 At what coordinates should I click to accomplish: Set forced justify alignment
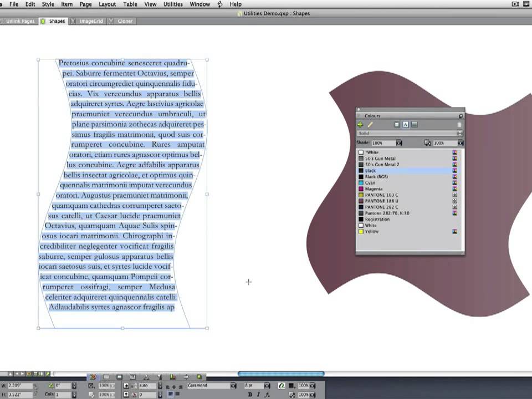[177, 394]
